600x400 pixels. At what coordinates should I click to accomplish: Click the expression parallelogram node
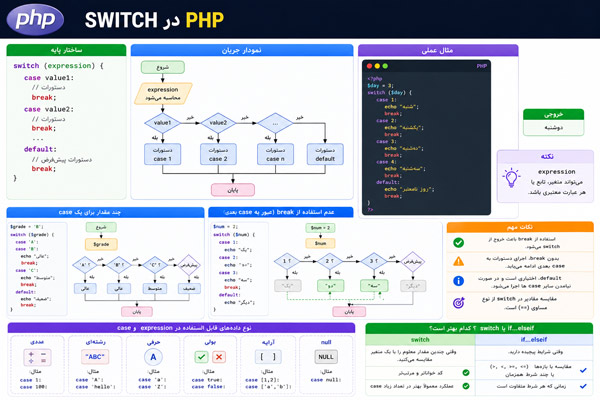[x=163, y=94]
